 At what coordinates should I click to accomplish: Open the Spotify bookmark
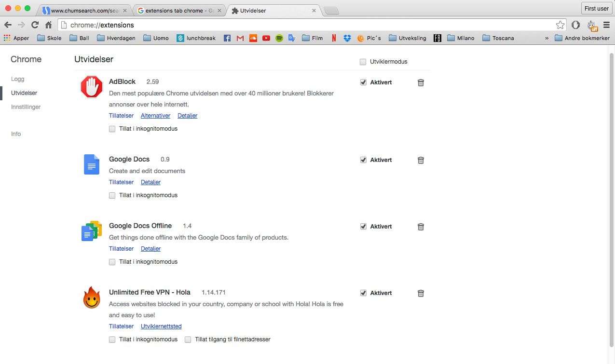pos(279,38)
